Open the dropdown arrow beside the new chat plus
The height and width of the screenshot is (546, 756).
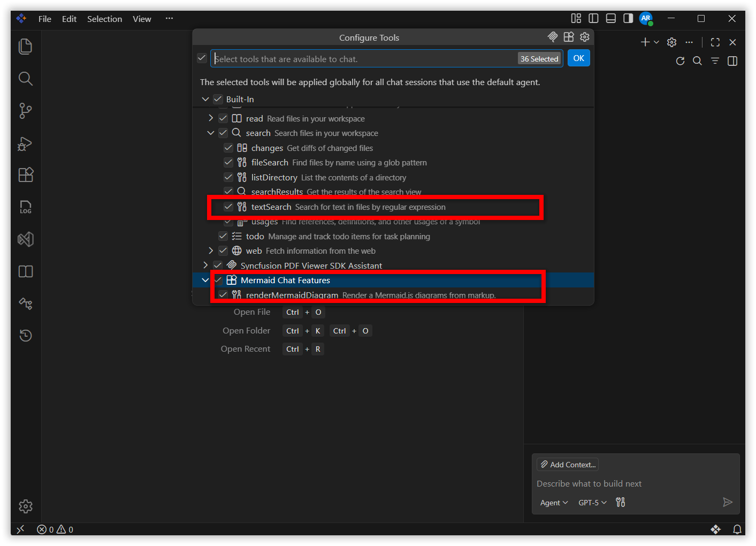tap(656, 42)
